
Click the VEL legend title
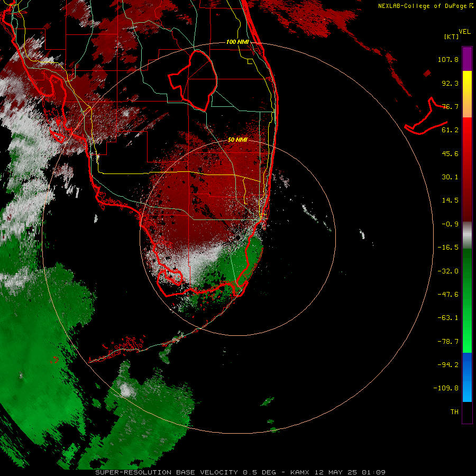464,32
